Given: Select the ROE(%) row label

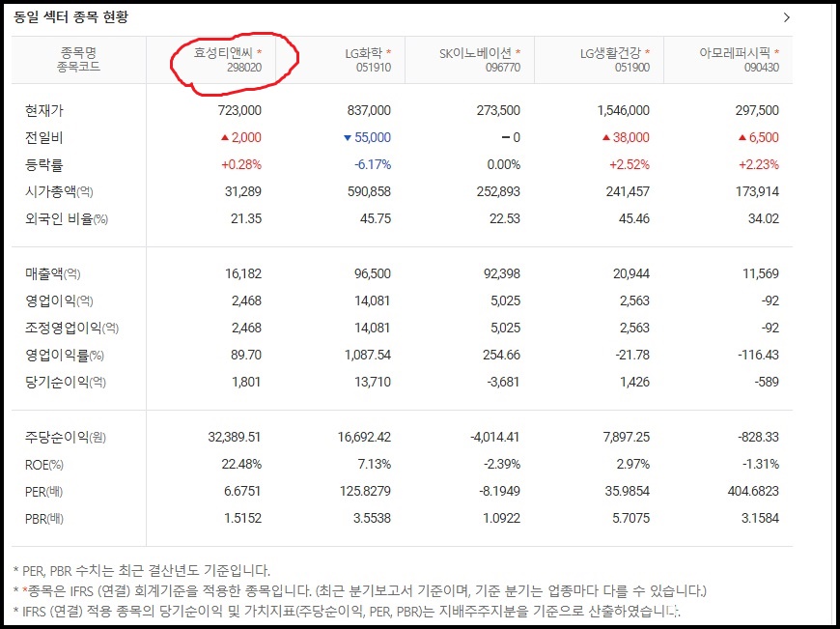Looking at the screenshot, I should (x=43, y=465).
